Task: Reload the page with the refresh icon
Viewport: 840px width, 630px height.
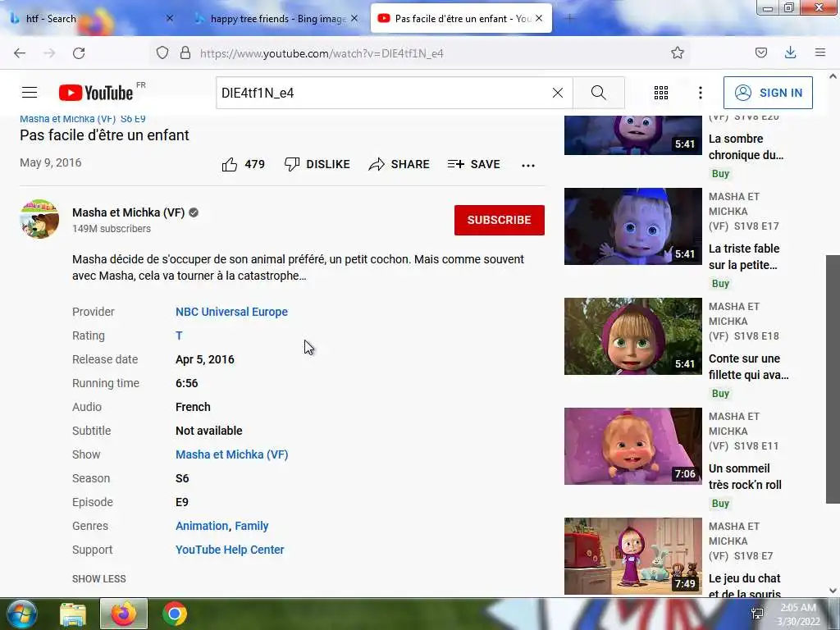Action: point(79,53)
